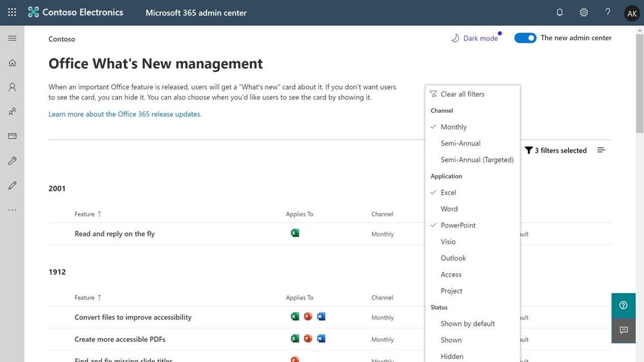Check the Outlook application filter
Viewport: 644px width, 362px height.
tap(473, 258)
